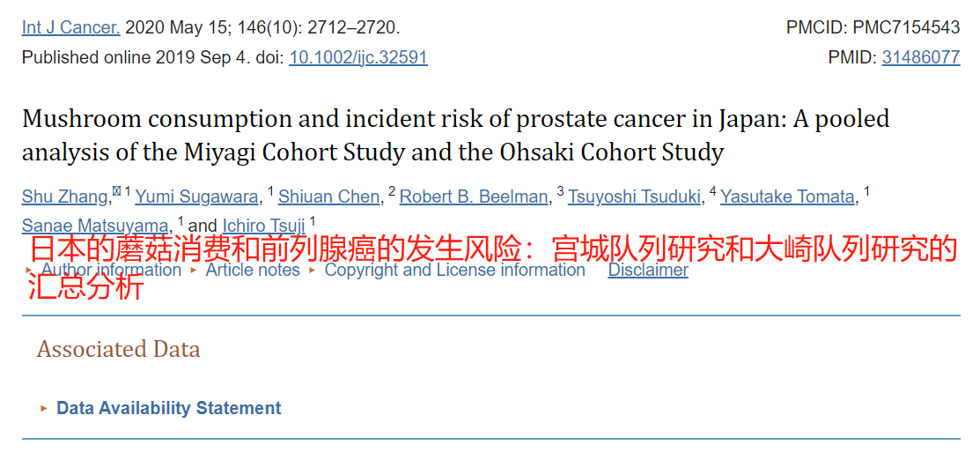Click author Yumi Sugawara
The image size is (980, 460).
(196, 197)
